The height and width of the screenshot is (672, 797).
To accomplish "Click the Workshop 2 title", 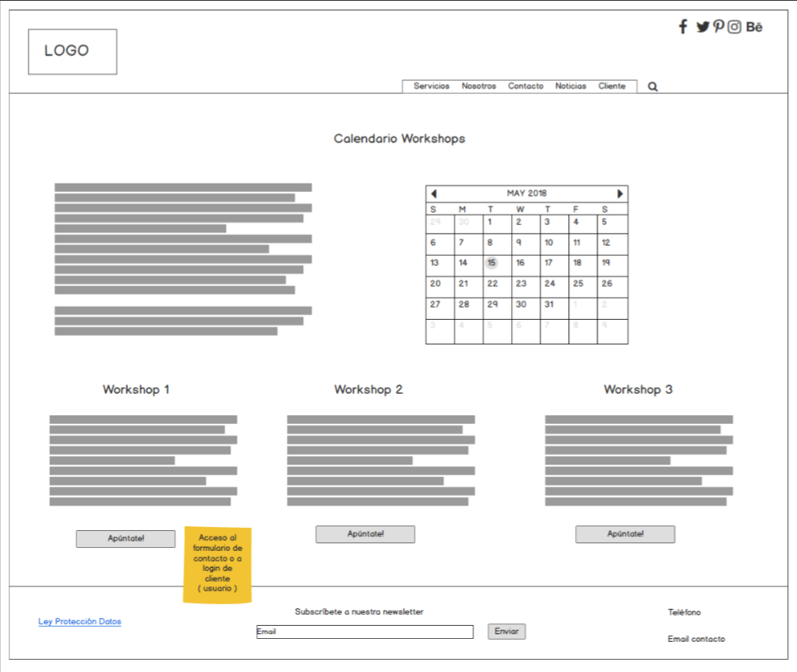I will (x=368, y=389).
